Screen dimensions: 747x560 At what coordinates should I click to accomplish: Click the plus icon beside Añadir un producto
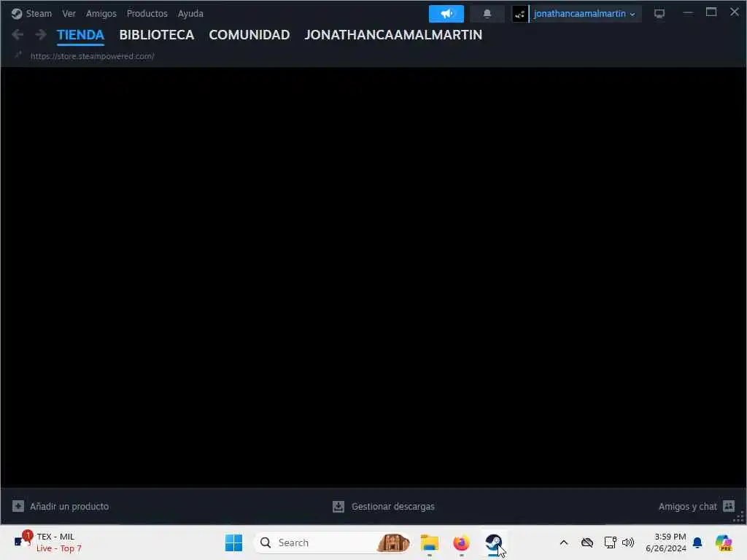(x=18, y=506)
